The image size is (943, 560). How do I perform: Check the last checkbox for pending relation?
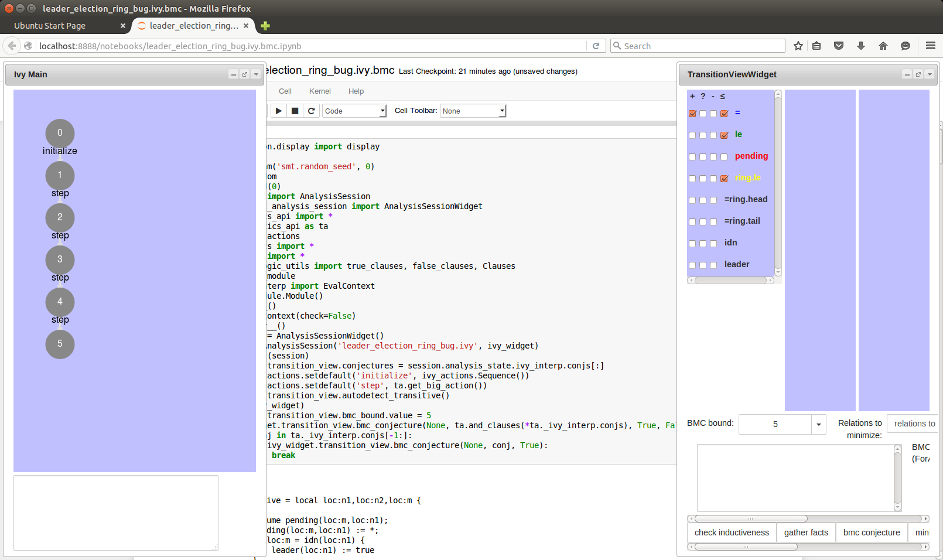(x=724, y=157)
